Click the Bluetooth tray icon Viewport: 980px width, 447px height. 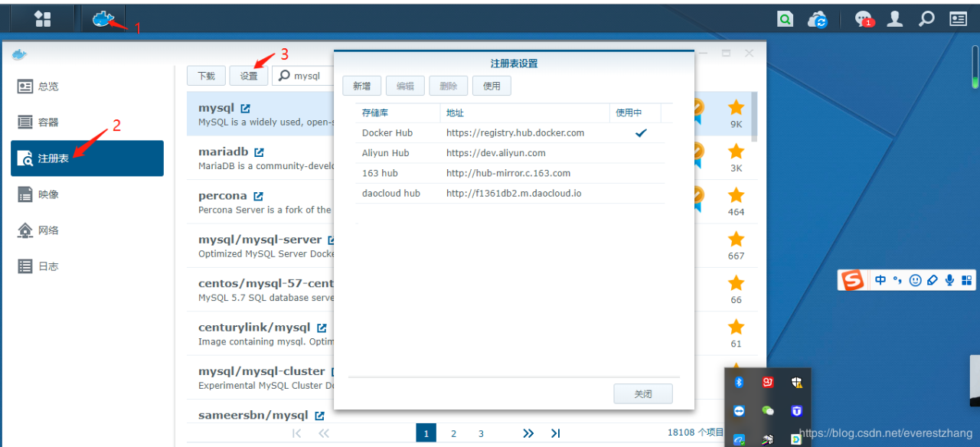[740, 382]
